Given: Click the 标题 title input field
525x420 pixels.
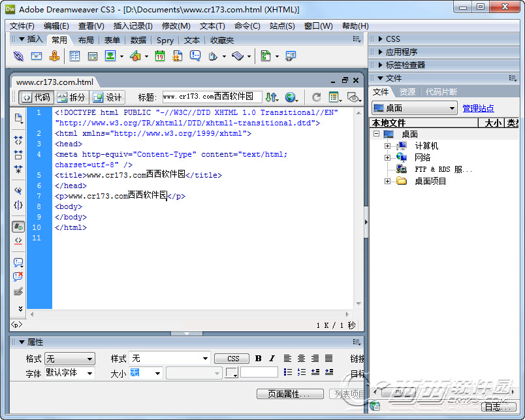Looking at the screenshot, I should [212, 97].
